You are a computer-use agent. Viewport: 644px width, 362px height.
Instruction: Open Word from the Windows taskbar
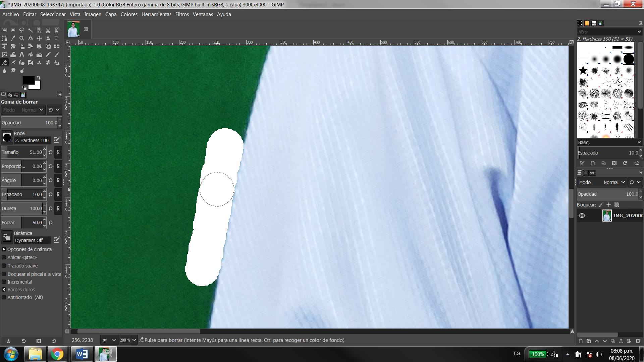82,354
